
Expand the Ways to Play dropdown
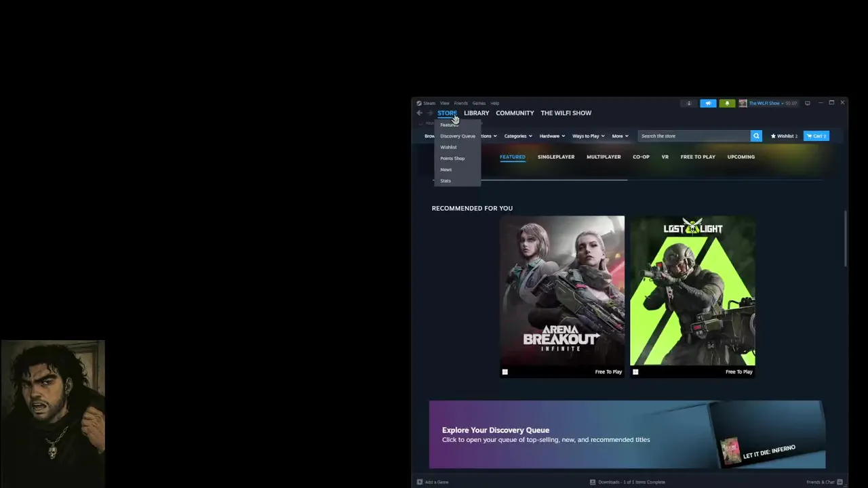(588, 136)
